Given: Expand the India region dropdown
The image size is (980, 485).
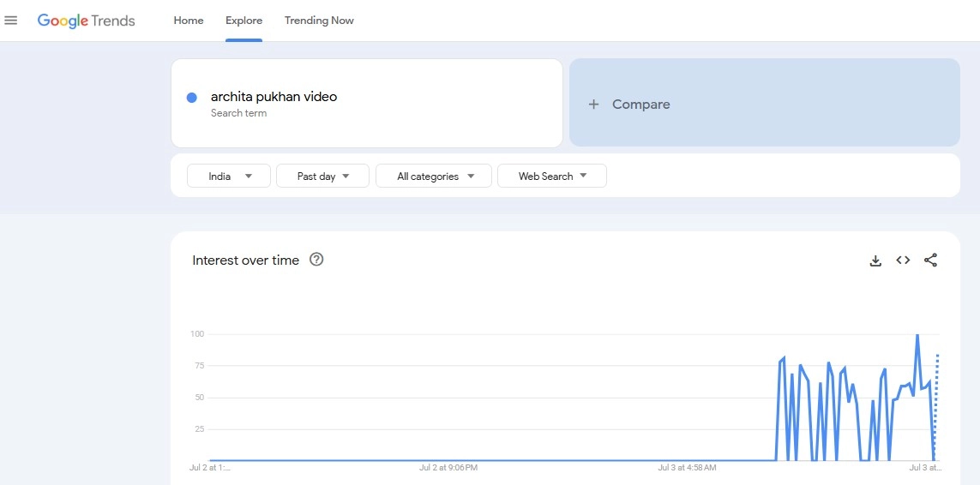Looking at the screenshot, I should point(229,176).
